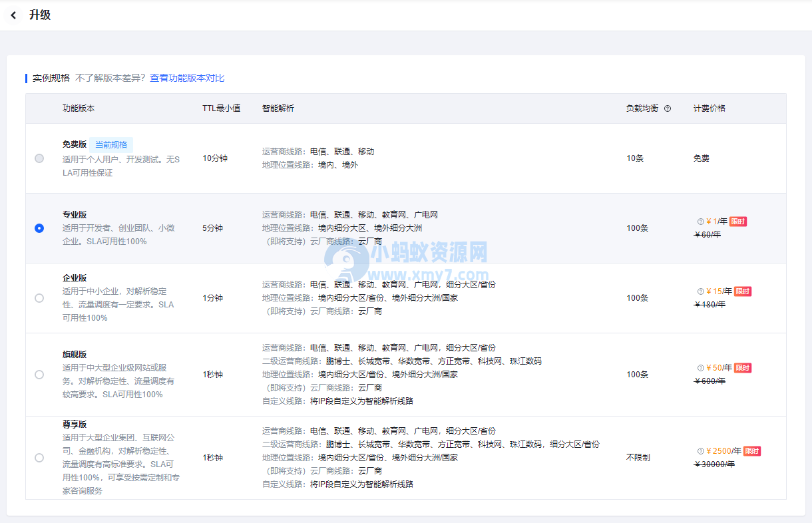This screenshot has width=812, height=523.
Task: Click the ¥50/年 price
Action: point(719,368)
